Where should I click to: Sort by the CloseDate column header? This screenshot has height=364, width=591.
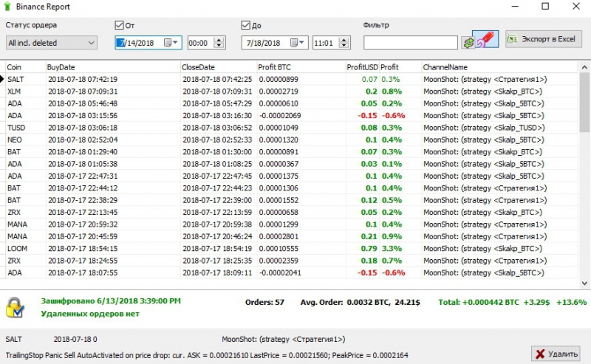click(219, 67)
